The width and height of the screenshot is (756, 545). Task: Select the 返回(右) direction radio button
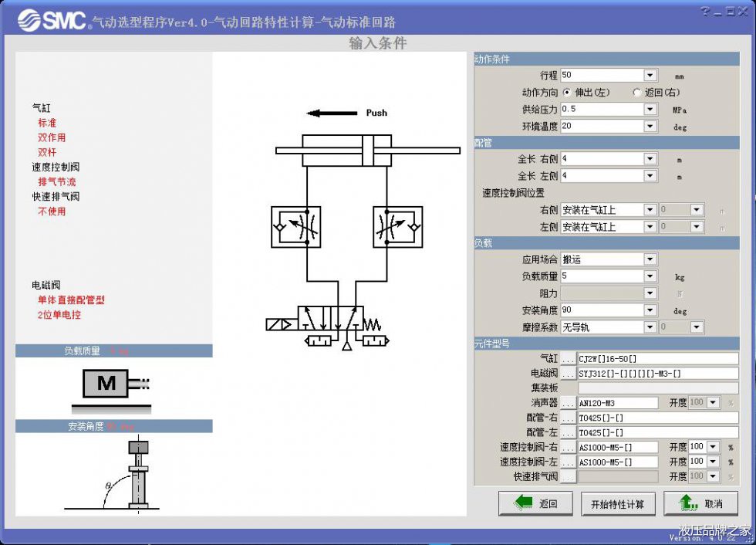[x=636, y=93]
